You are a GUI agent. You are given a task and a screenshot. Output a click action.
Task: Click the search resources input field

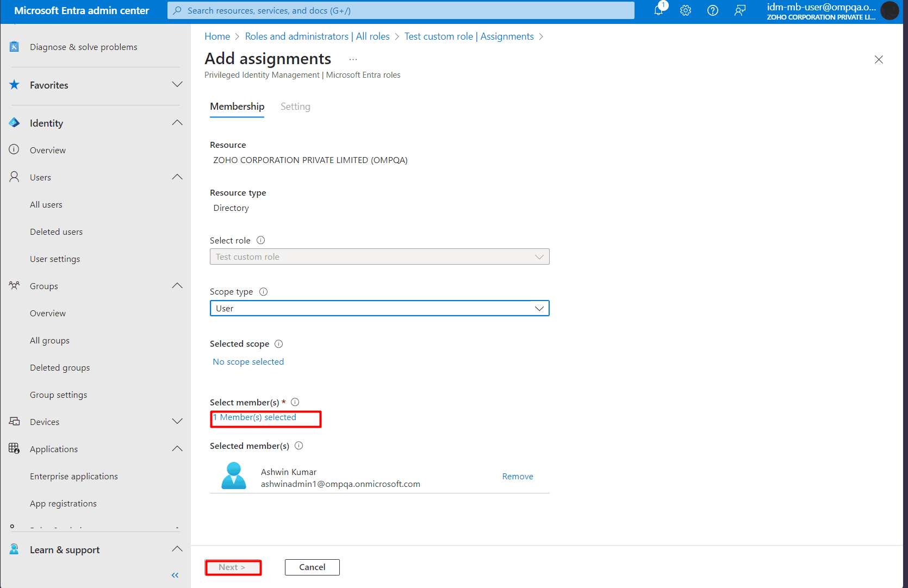coord(401,10)
